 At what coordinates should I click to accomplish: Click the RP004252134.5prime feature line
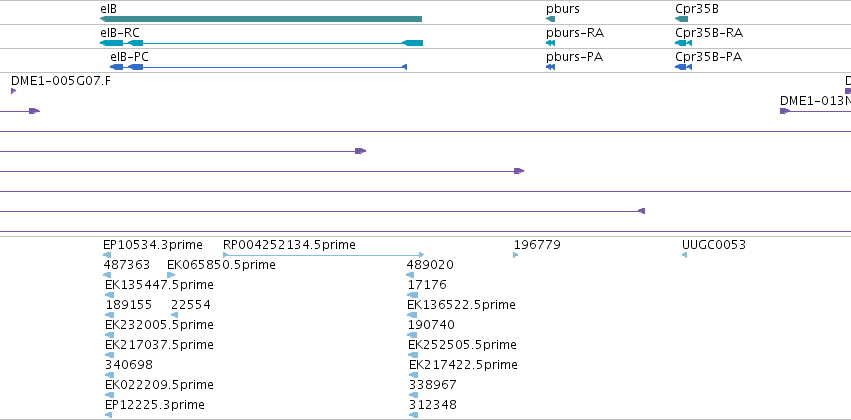pos(323,254)
